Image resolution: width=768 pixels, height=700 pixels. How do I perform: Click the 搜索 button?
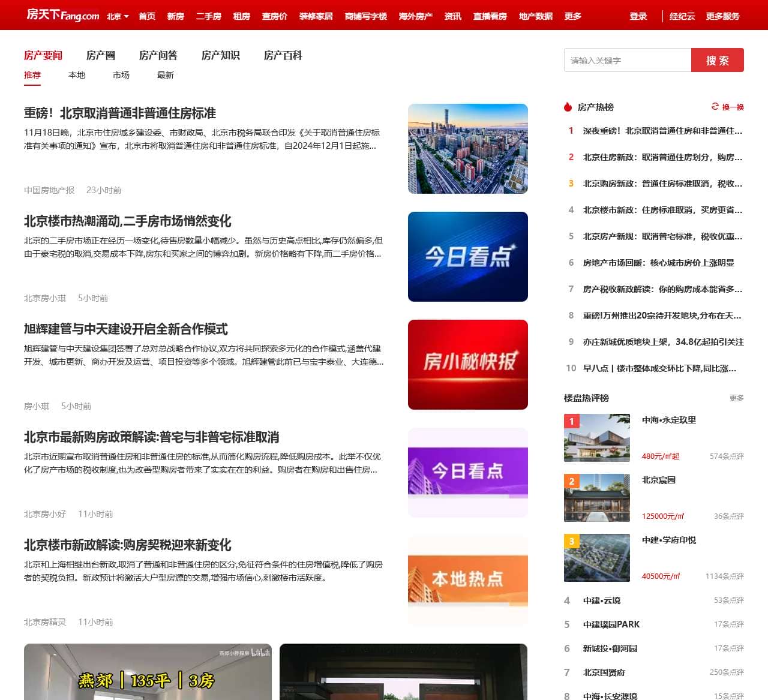(x=718, y=60)
